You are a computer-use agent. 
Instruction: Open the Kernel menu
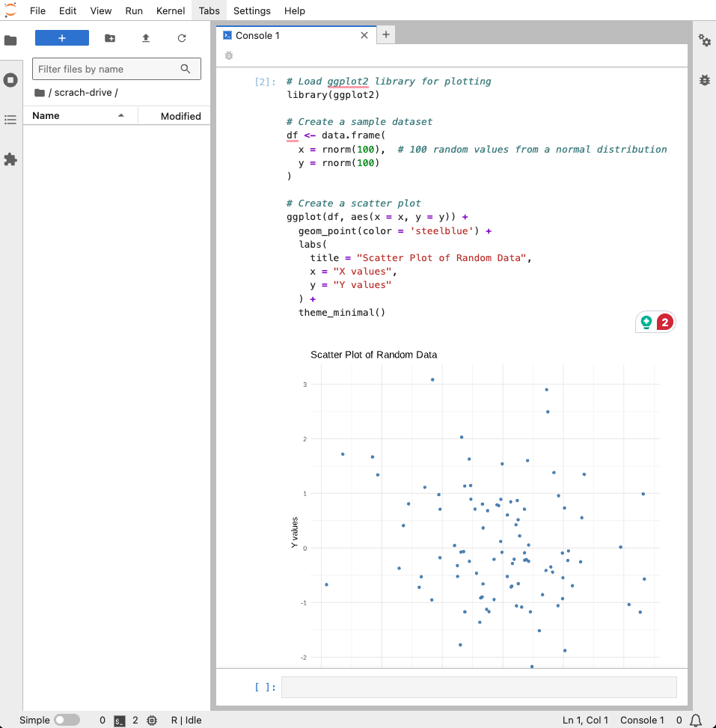click(x=171, y=10)
